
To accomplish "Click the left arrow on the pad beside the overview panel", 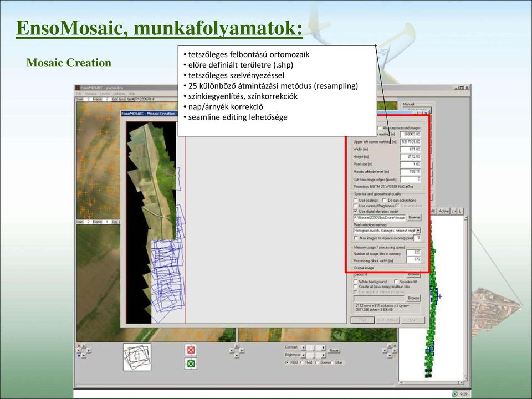I will click(385, 351).
